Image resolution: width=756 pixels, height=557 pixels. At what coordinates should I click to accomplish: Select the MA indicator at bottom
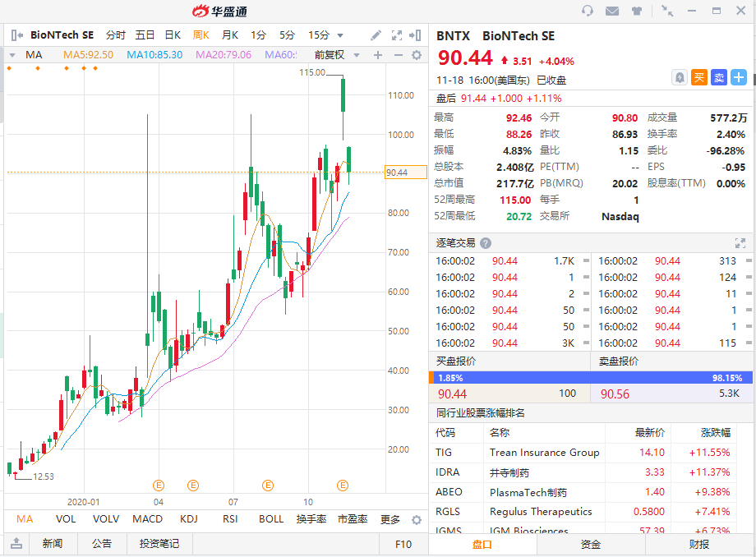(x=25, y=519)
